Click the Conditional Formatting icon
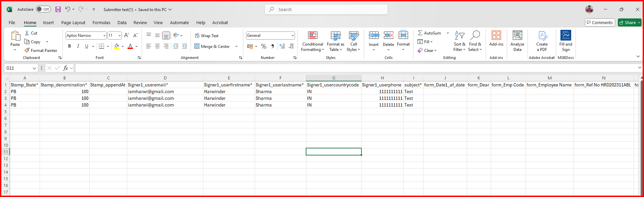The width and height of the screenshot is (644, 197). (312, 36)
